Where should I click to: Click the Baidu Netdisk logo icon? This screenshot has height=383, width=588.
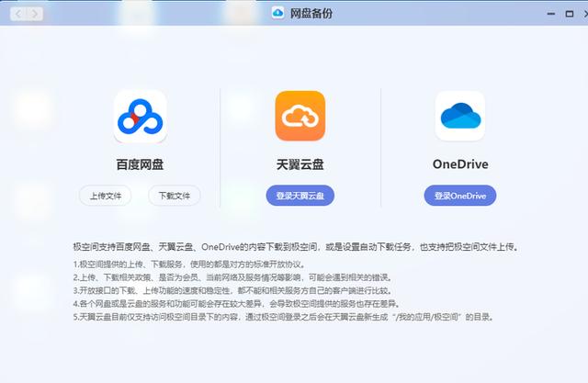click(140, 117)
